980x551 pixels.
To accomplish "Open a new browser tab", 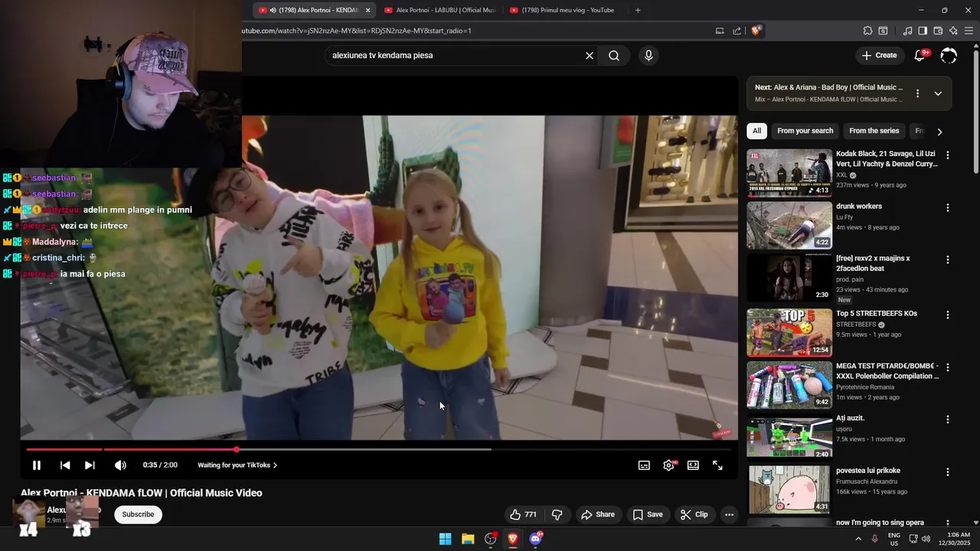I will 638,10.
